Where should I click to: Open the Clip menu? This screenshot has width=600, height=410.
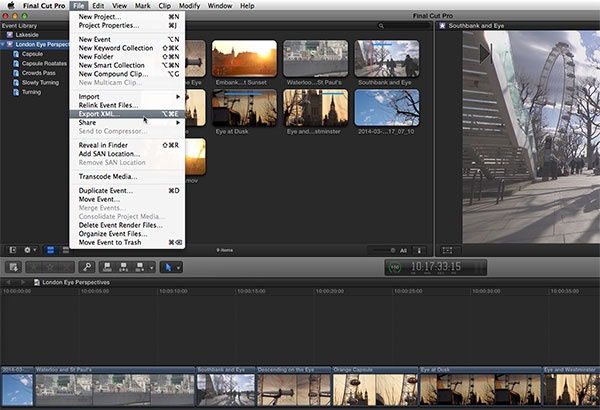[x=165, y=5]
